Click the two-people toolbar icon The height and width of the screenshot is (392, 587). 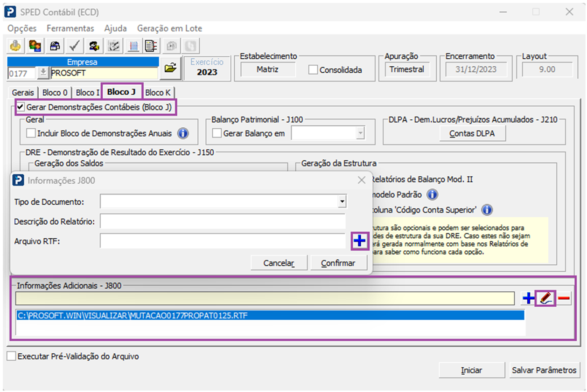35,46
